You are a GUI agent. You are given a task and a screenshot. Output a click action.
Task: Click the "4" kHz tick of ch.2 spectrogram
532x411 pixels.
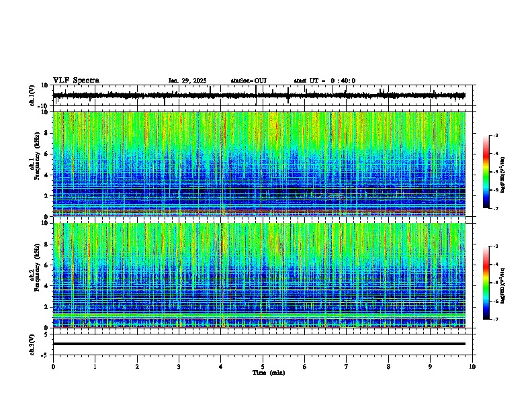click(x=46, y=286)
